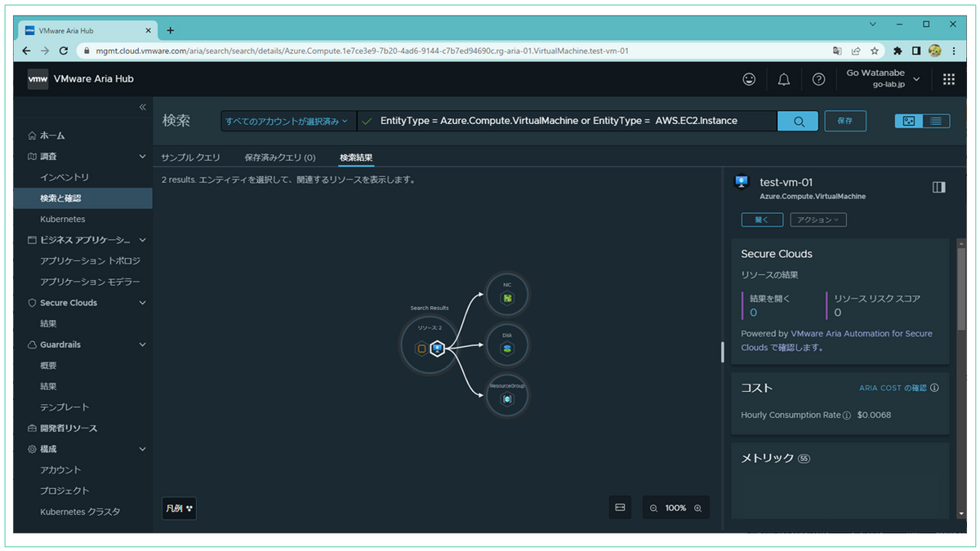
Task: Open the help question mark icon
Action: (x=818, y=79)
